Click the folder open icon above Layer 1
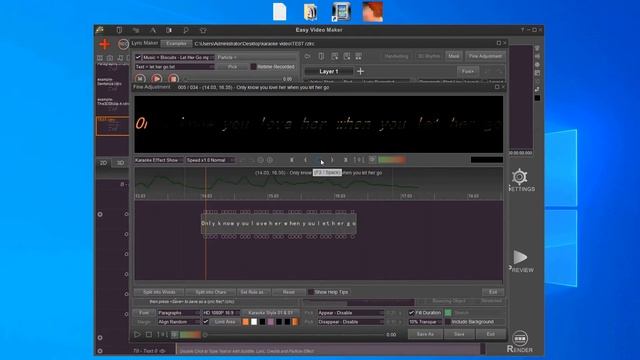This screenshot has height=360, width=640. coord(308,56)
